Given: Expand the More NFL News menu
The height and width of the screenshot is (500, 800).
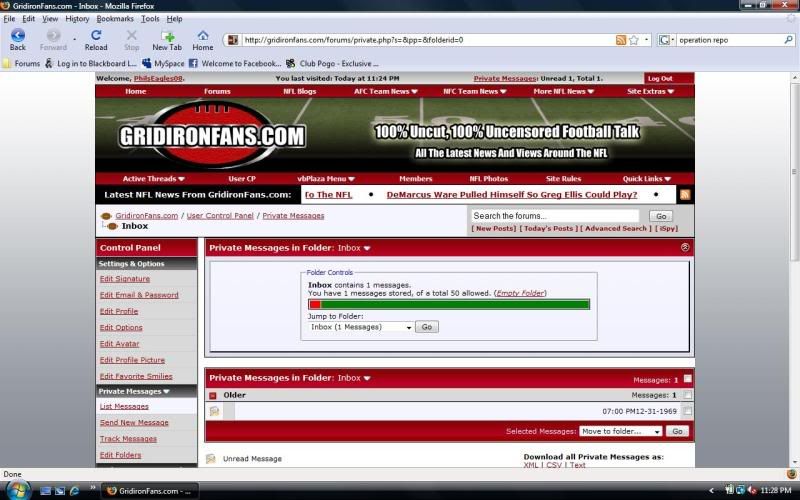Looking at the screenshot, I should click(564, 91).
